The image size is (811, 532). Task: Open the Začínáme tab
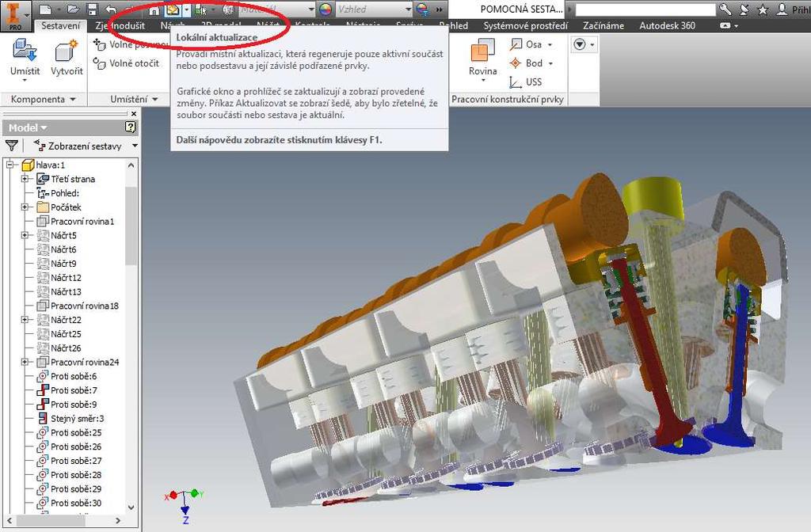tap(603, 25)
